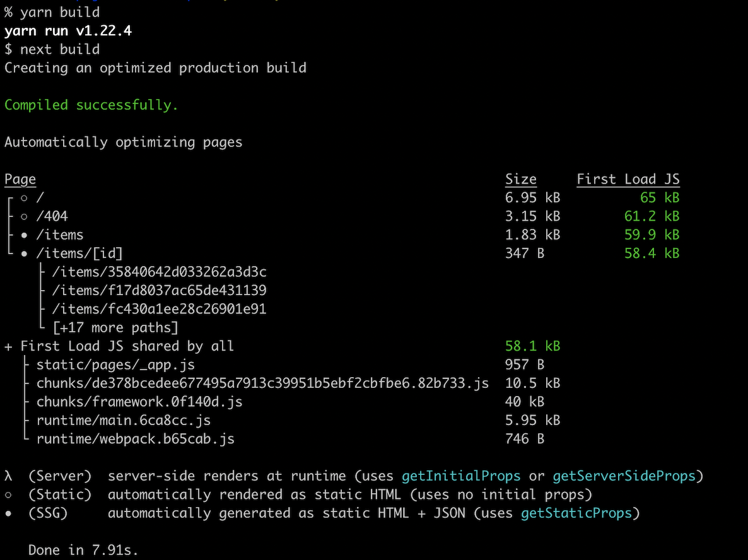Click 'Automatically optimizing pages' line
The width and height of the screenshot is (748, 560).
(x=124, y=143)
